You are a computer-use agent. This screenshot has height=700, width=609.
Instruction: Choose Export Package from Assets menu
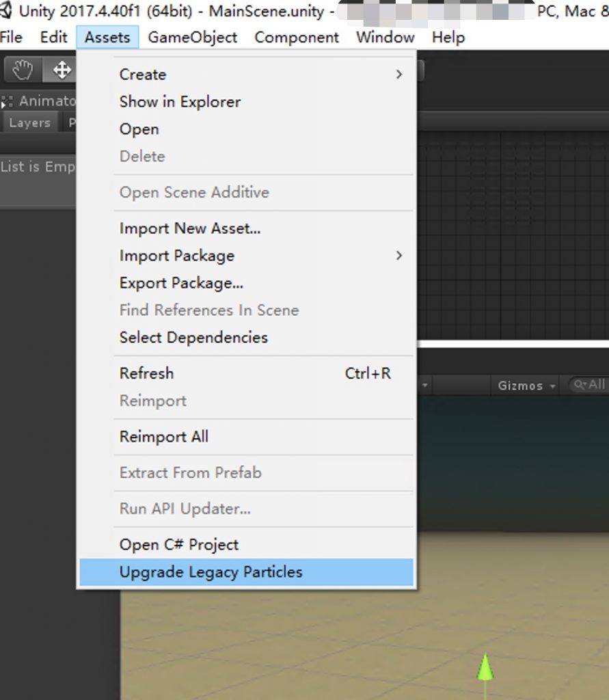tap(181, 283)
